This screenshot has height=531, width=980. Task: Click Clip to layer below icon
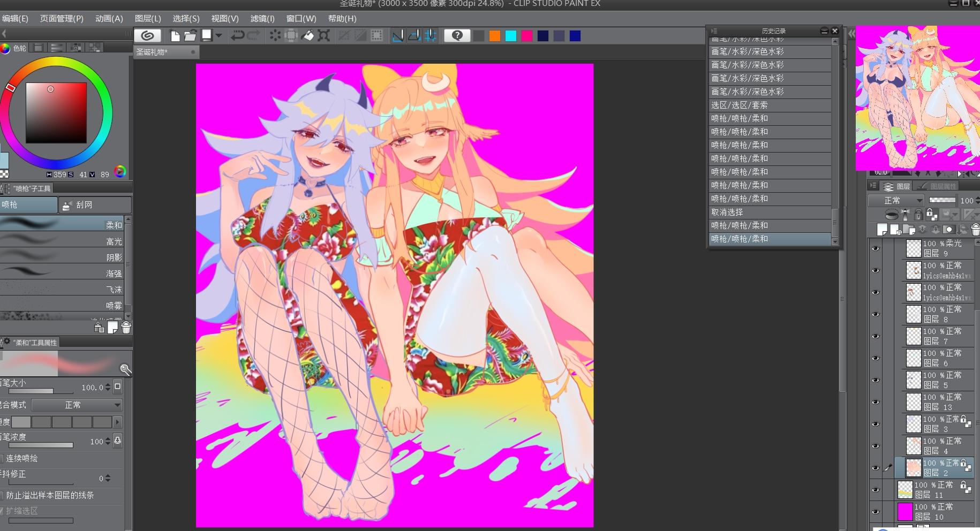point(892,215)
